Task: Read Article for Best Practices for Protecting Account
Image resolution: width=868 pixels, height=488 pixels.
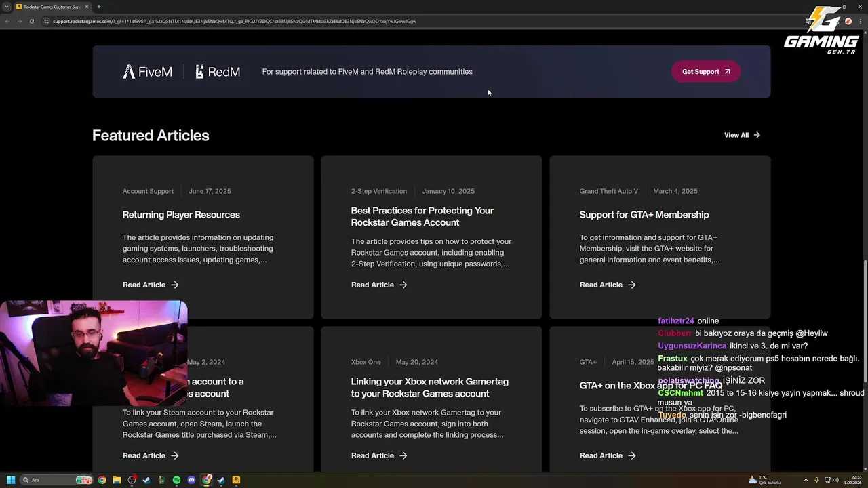Action: click(379, 285)
